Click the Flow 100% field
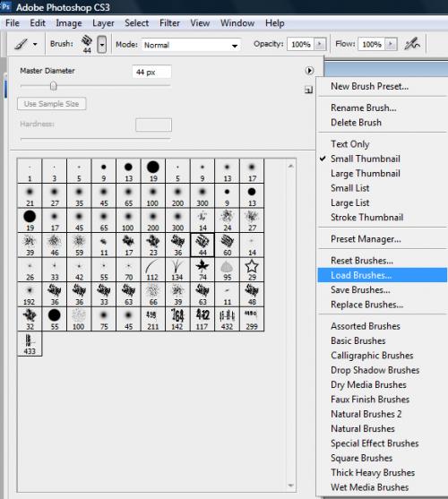448x499 pixels. 372,44
